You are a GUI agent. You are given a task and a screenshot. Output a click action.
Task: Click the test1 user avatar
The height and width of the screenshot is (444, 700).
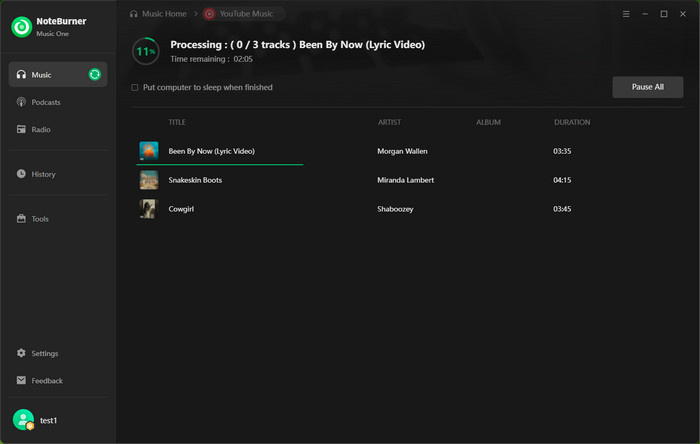click(x=23, y=420)
